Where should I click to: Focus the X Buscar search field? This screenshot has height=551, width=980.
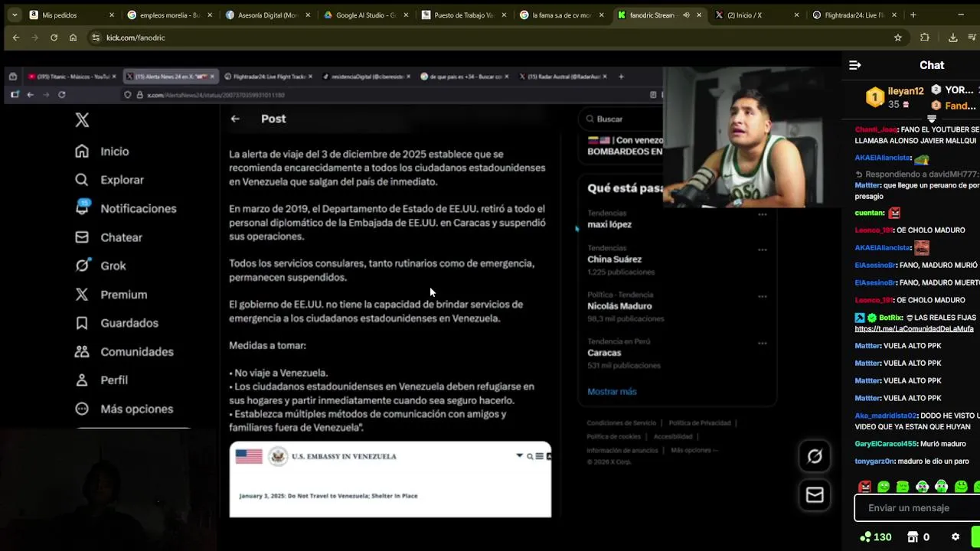coord(622,119)
